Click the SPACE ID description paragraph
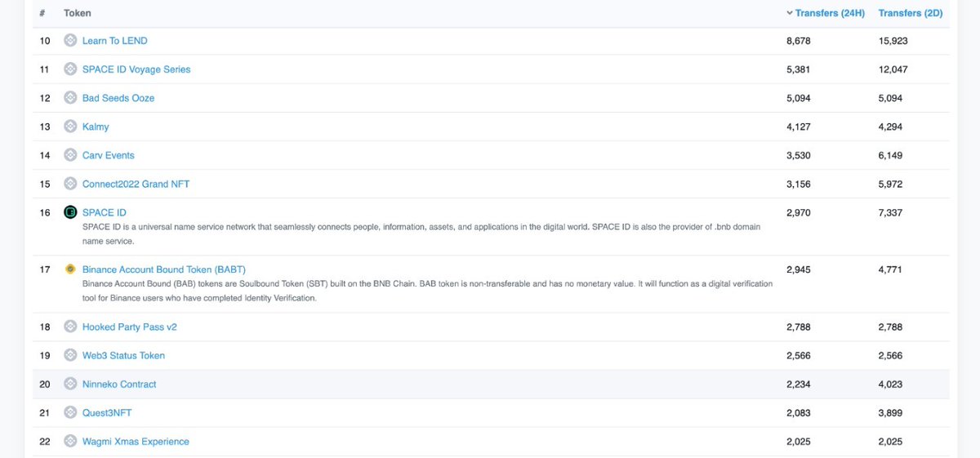 [x=421, y=233]
